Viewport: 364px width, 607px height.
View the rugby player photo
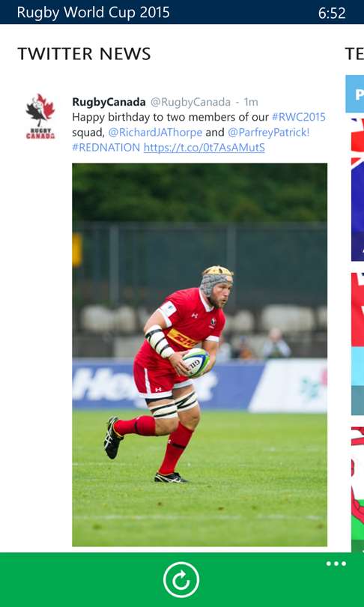(x=199, y=354)
